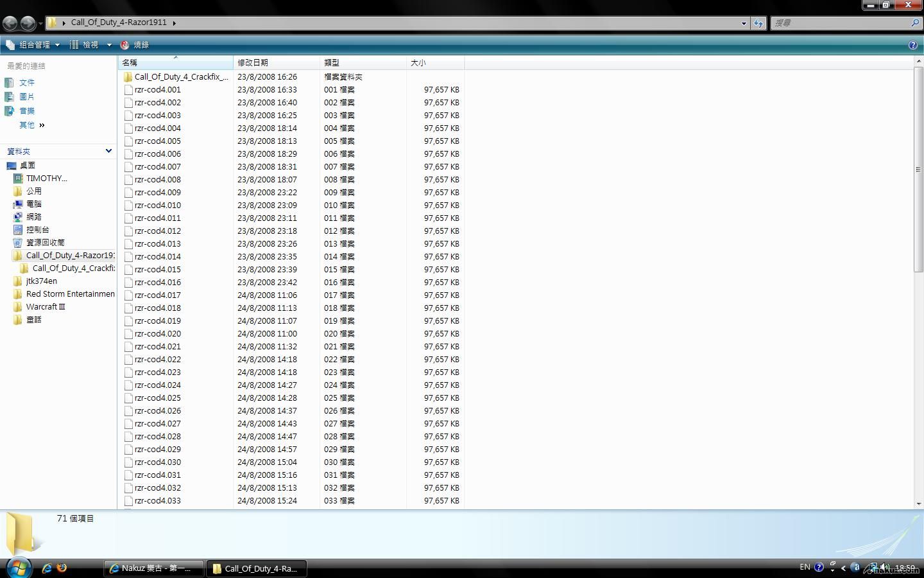Select file name rzr-cod4.020
The height and width of the screenshot is (578, 924).
[158, 334]
